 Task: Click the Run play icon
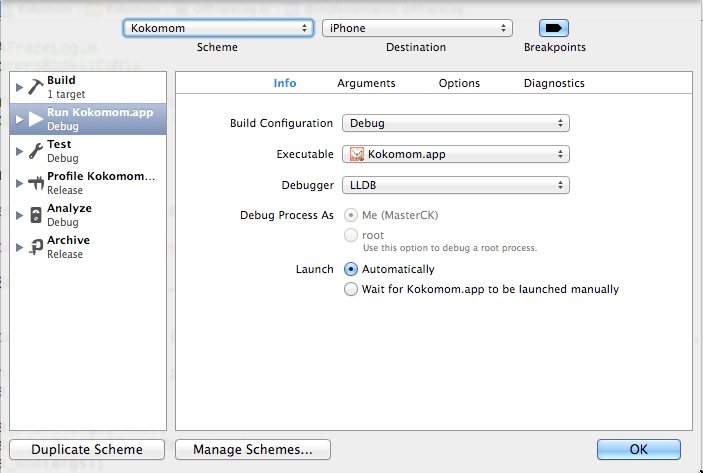[x=35, y=119]
